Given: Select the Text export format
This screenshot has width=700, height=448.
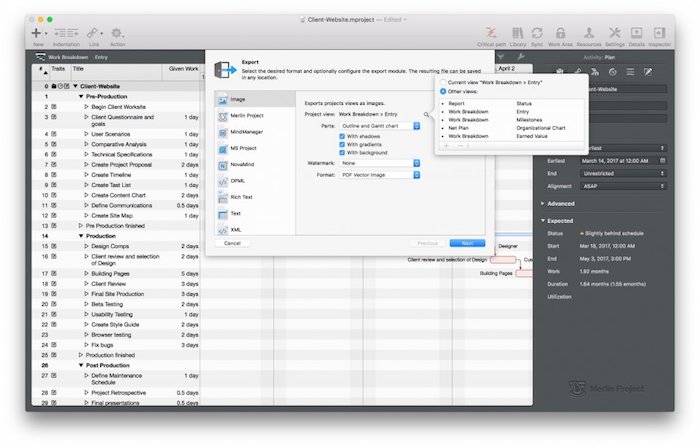Looking at the screenshot, I should point(255,213).
